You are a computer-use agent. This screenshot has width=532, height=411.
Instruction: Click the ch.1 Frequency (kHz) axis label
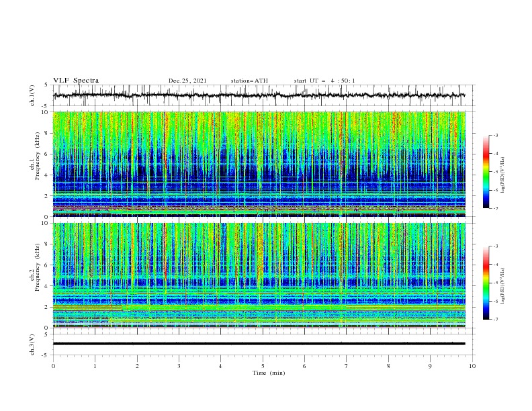[35, 156]
